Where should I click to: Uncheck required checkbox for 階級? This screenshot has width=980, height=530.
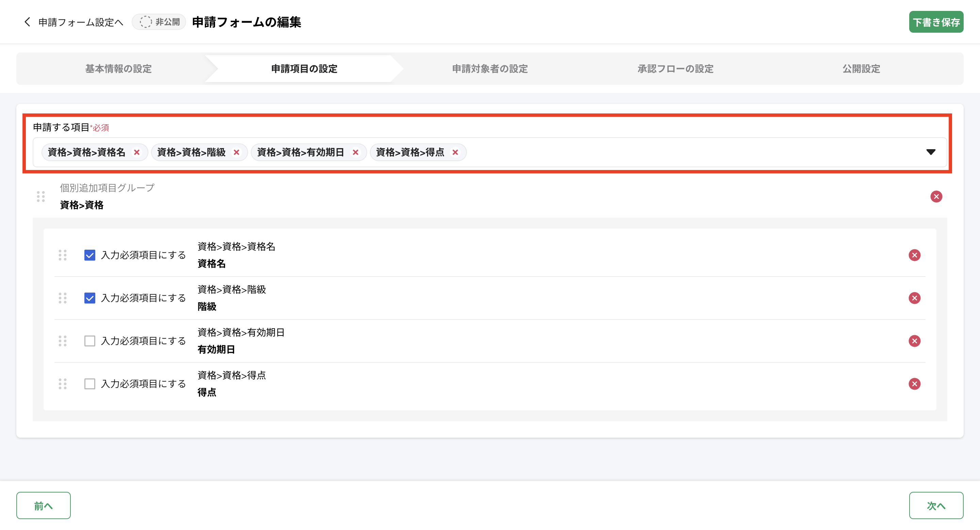click(90, 298)
